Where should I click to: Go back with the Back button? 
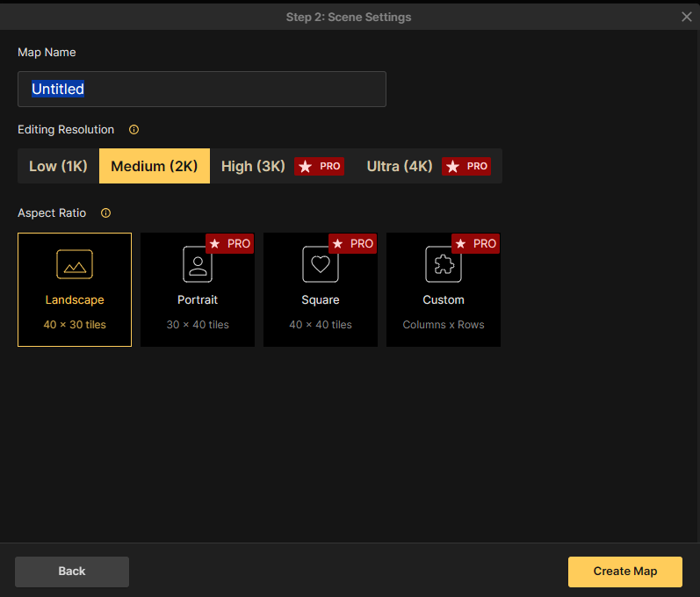tap(72, 572)
